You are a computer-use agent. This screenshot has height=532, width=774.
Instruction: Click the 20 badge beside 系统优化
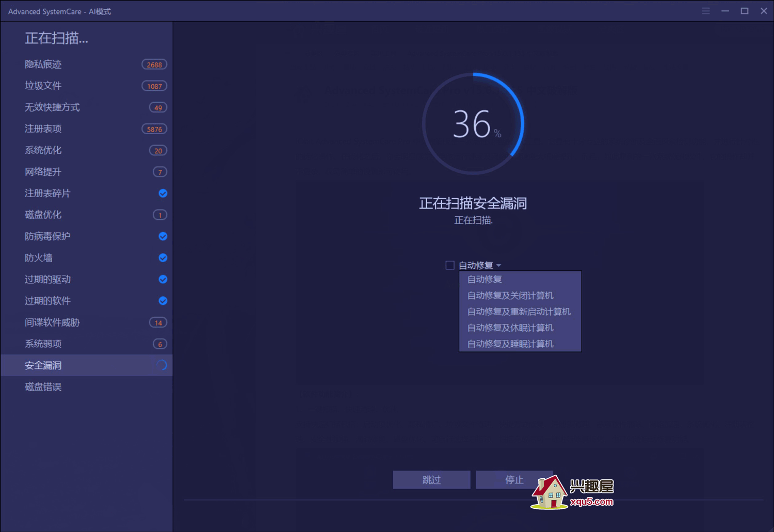[x=158, y=151]
